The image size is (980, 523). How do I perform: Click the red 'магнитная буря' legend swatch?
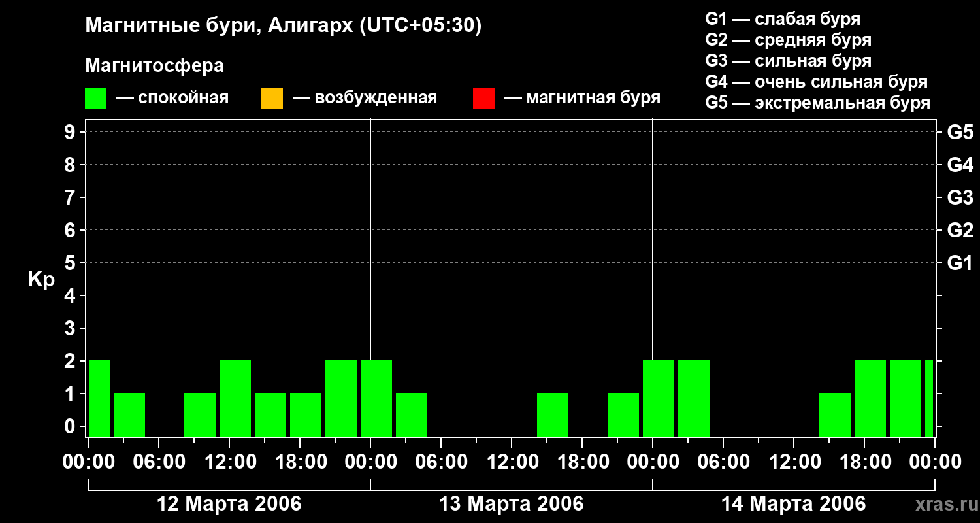point(483,99)
